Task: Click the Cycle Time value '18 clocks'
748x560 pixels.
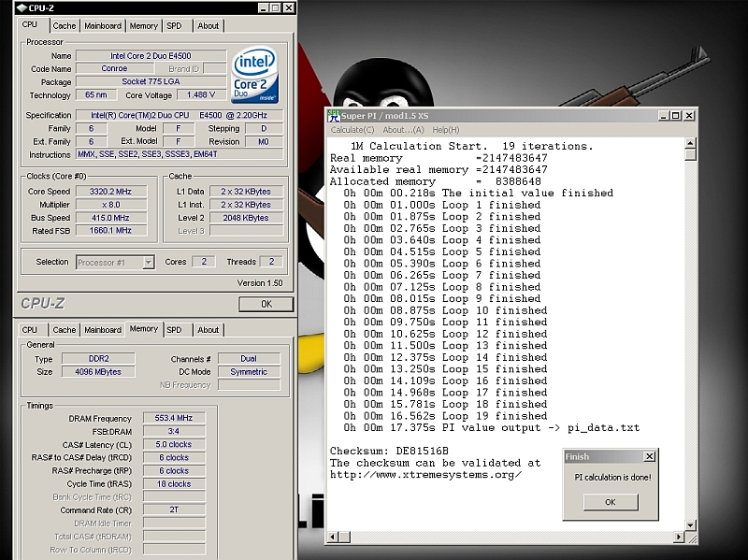Action: 174,483
